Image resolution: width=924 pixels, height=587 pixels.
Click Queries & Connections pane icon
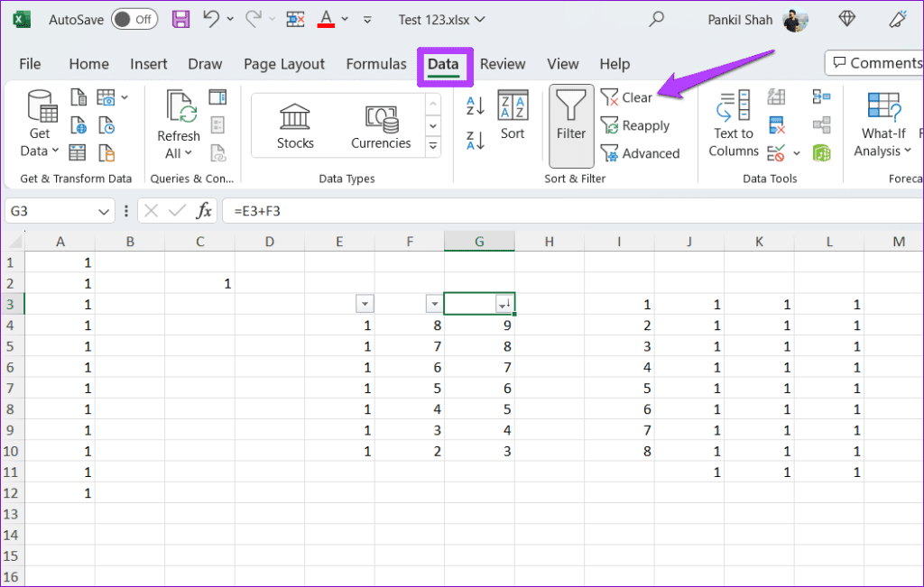pos(217,96)
